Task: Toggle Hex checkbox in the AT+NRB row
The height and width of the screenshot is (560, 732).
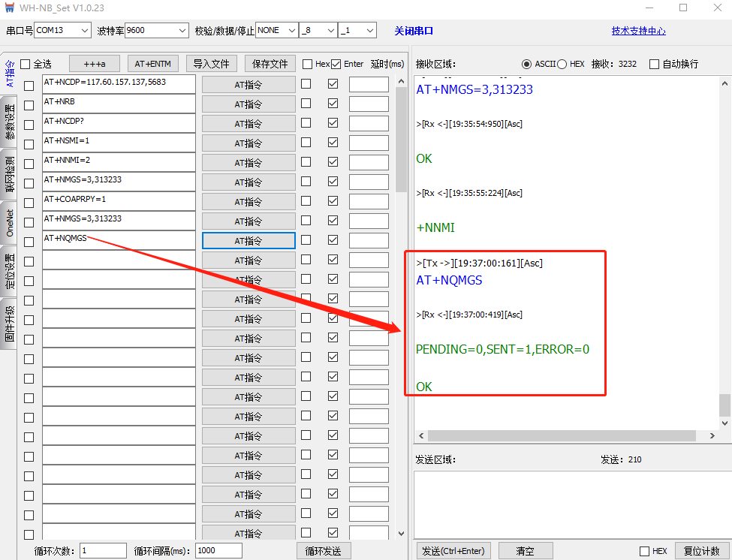Action: pyautogui.click(x=306, y=103)
